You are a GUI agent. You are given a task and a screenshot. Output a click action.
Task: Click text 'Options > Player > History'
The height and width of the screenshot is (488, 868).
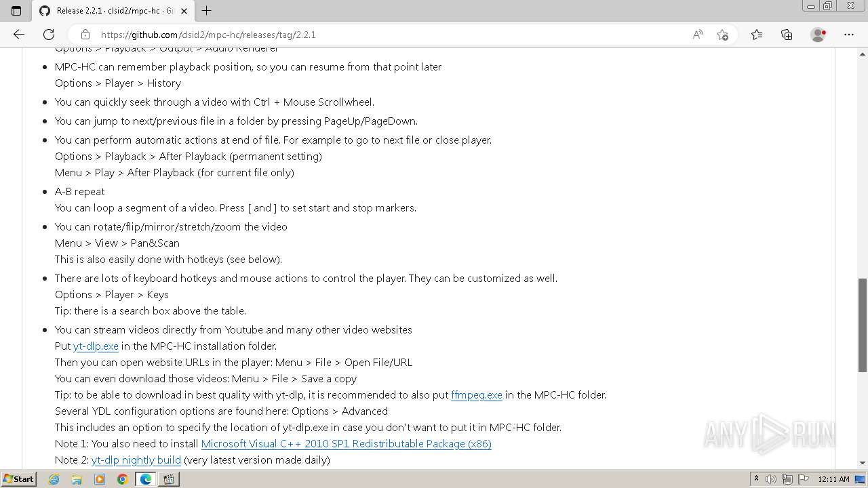click(118, 83)
